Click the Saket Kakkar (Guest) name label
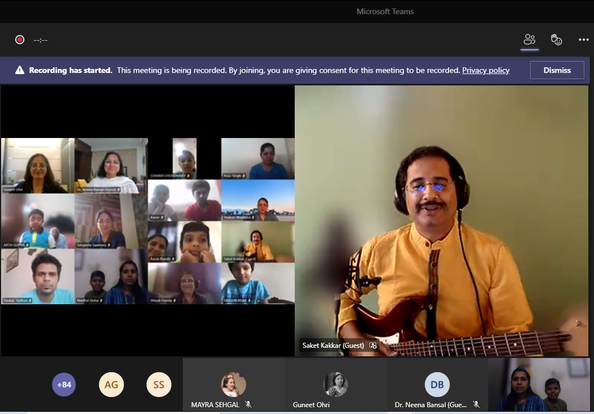 click(333, 345)
